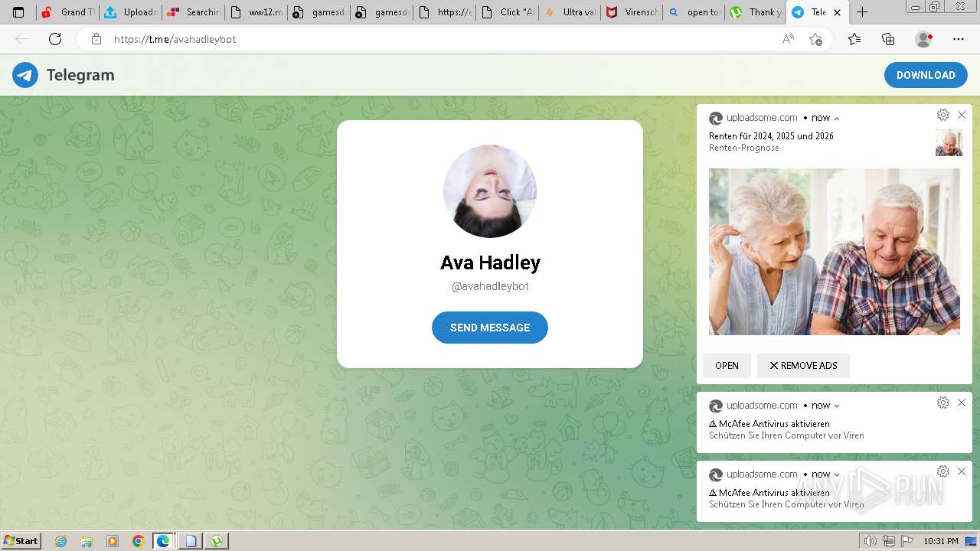The image size is (980, 551).
Task: Click the DOWNLOAD button
Action: (x=926, y=75)
